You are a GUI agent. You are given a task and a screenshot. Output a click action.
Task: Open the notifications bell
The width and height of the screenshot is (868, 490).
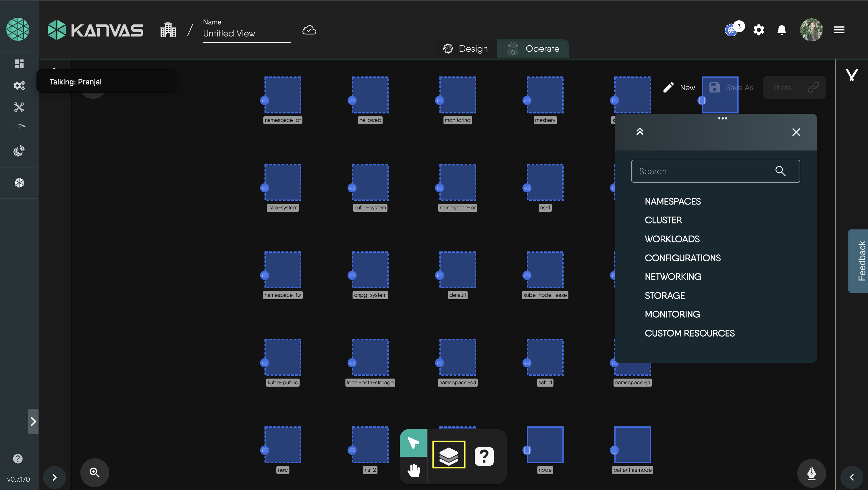782,30
